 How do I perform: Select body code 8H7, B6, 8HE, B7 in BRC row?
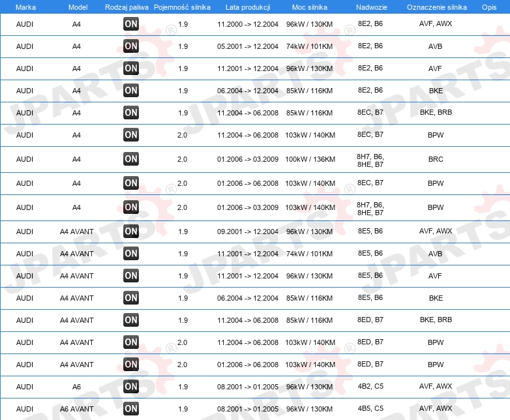coord(370,160)
